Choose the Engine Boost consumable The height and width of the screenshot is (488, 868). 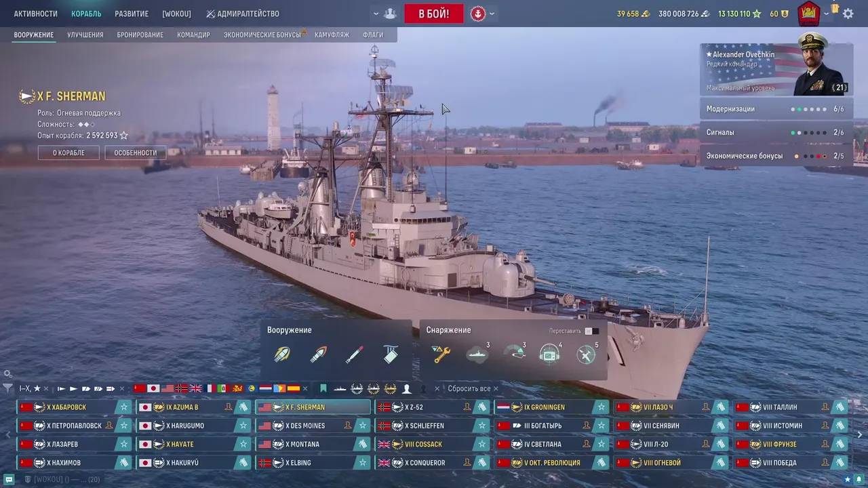tap(514, 354)
